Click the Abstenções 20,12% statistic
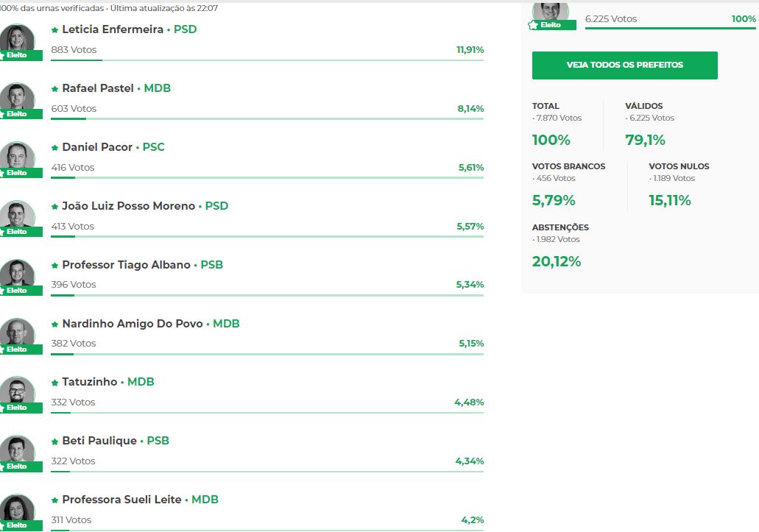Screen dimensions: 759x532 557,261
